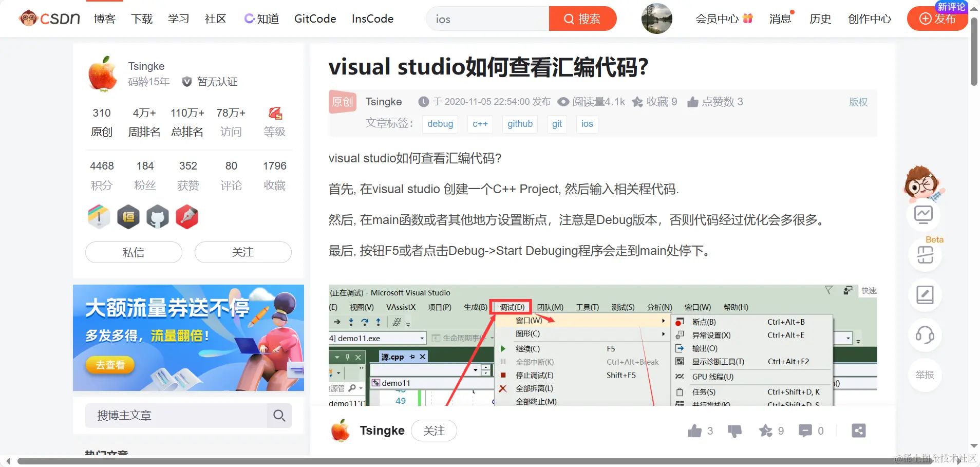Open comments via speech bubble icon
Image resolution: width=980 pixels, height=467 pixels.
tap(805, 431)
